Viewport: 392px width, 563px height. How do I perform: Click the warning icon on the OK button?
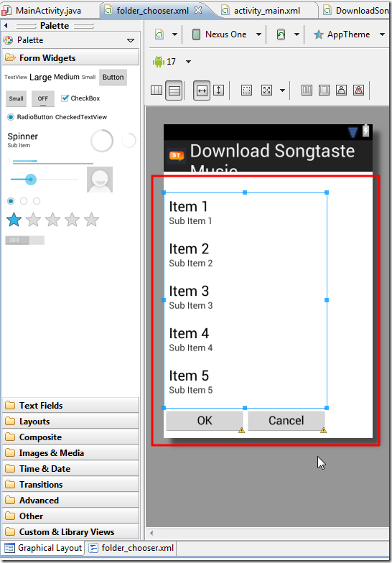click(x=241, y=429)
